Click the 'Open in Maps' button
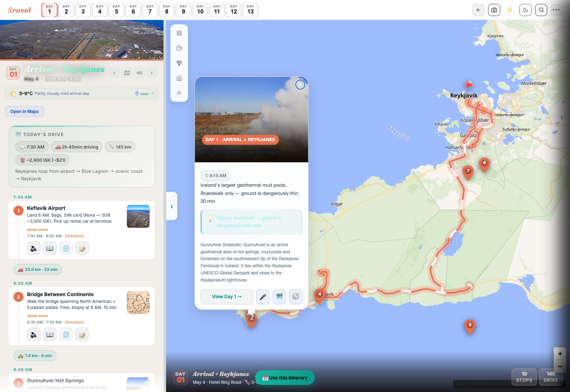The image size is (570, 392). (25, 112)
